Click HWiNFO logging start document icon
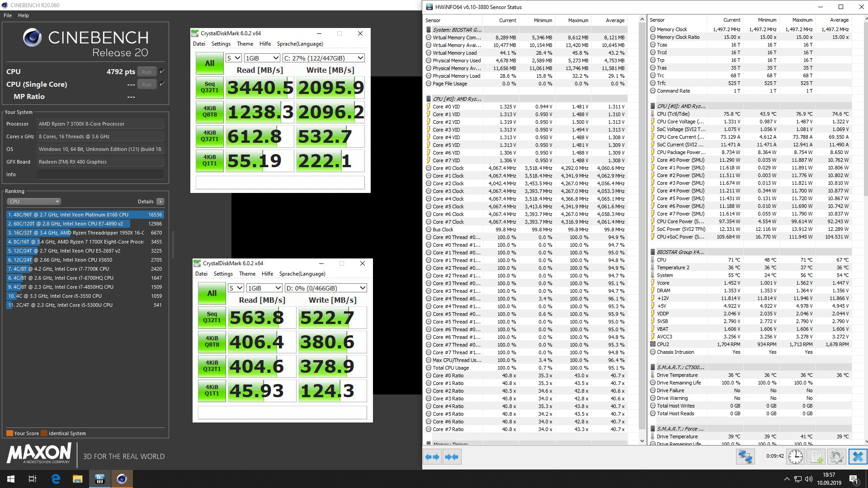Viewport: 868px width, 488px height. [x=816, y=457]
